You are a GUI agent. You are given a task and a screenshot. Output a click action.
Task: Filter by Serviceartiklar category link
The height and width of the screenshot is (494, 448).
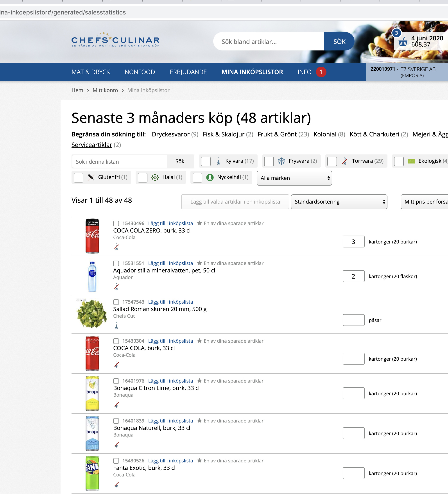(x=92, y=145)
